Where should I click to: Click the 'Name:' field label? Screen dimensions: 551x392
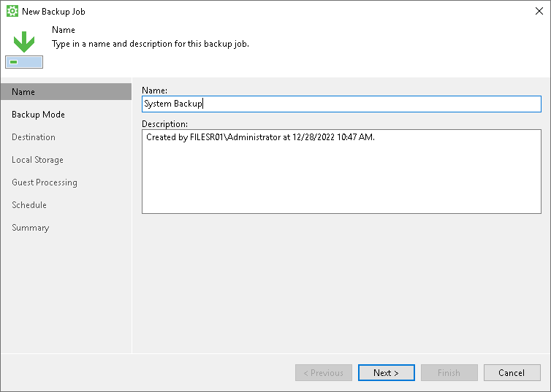[x=155, y=91]
